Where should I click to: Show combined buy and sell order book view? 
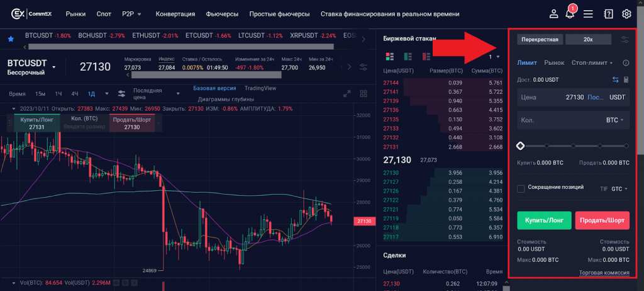pos(390,57)
